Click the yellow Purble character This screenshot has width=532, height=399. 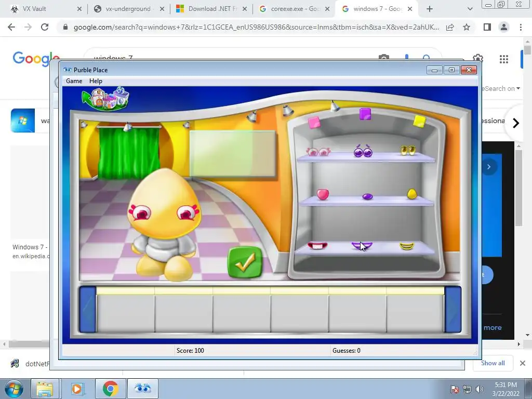165,224
